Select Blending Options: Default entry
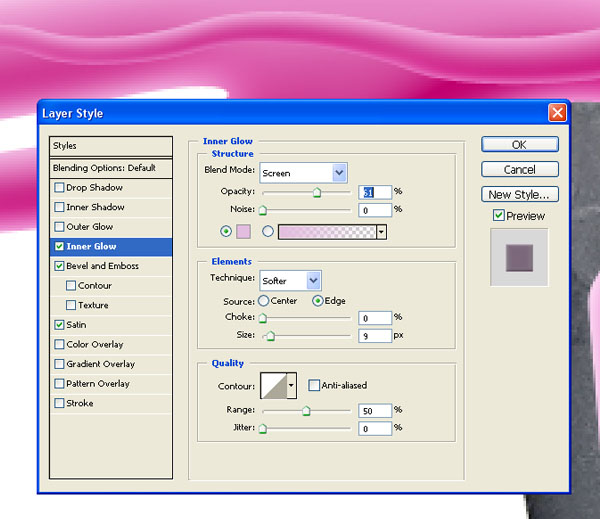This screenshot has height=519, width=600. pyautogui.click(x=111, y=168)
